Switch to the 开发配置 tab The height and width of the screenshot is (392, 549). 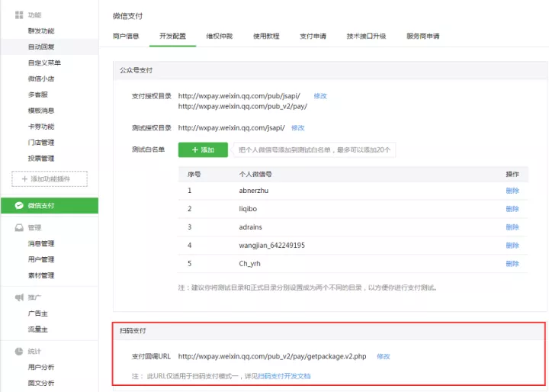[x=172, y=36]
